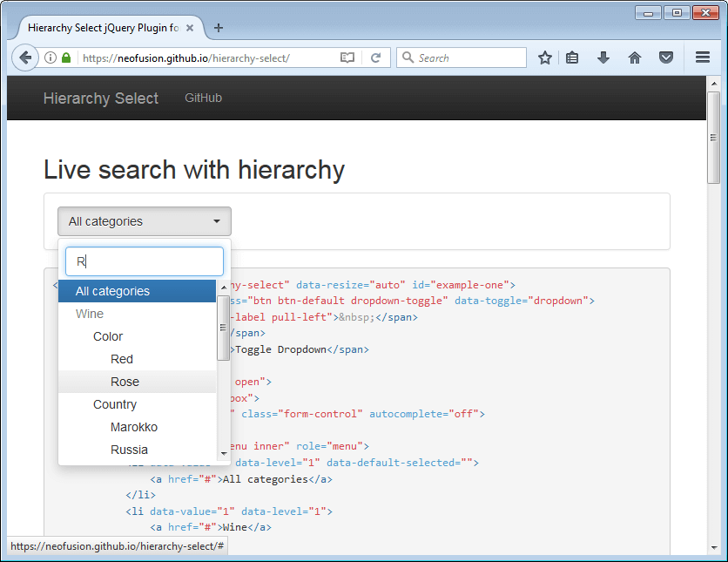Bookmark this page with the star icon
The width and height of the screenshot is (728, 562).
[x=545, y=58]
